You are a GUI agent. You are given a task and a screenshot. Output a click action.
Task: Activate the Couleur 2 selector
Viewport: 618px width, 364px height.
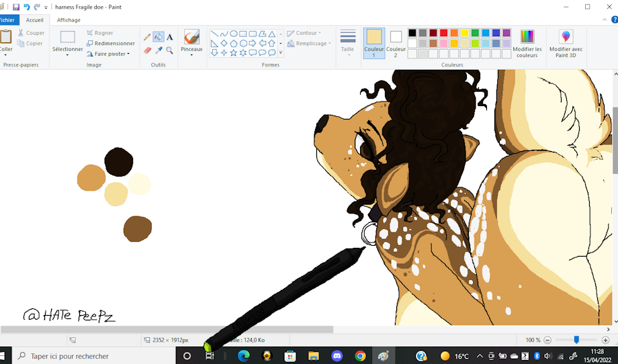click(396, 43)
